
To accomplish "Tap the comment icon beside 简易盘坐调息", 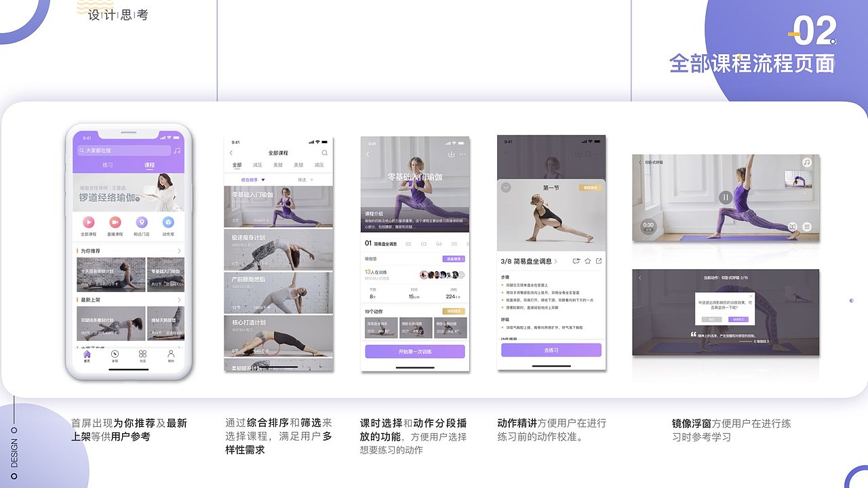I will (576, 261).
